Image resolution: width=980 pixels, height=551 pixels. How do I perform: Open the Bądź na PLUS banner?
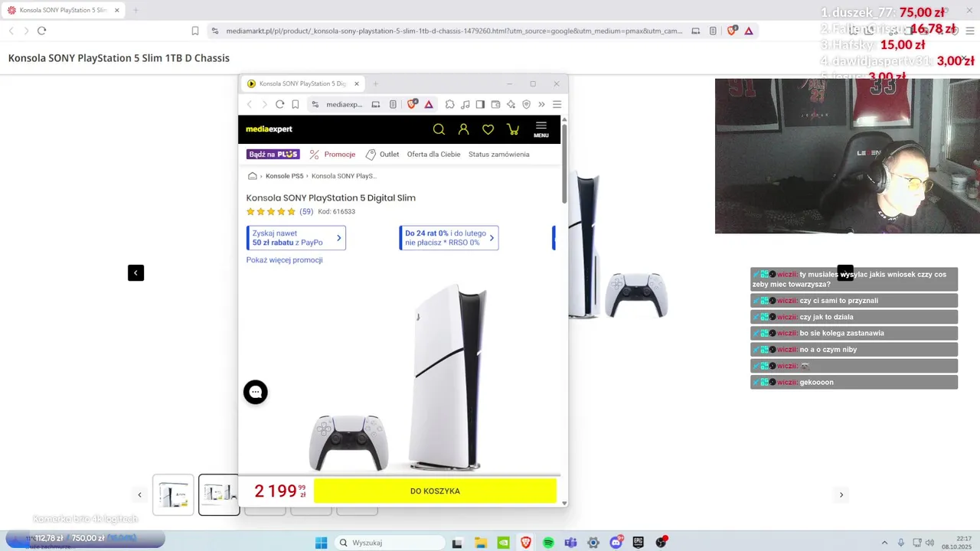273,154
